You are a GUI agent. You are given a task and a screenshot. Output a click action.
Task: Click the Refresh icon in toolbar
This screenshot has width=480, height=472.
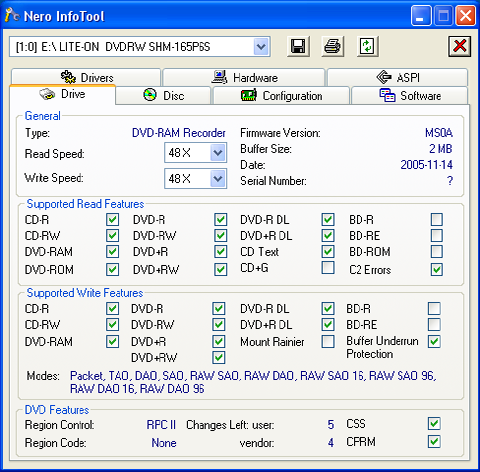pos(367,46)
